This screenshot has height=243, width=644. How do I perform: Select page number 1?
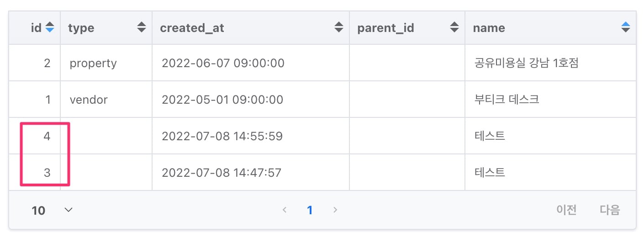click(x=310, y=210)
